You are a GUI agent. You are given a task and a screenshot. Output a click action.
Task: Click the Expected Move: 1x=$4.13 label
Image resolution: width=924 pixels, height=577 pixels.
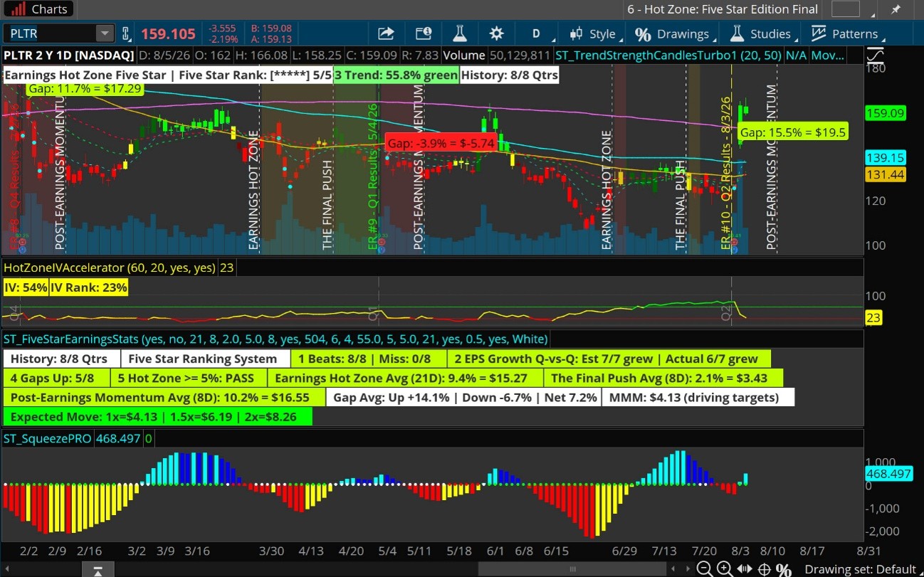[x=157, y=416]
